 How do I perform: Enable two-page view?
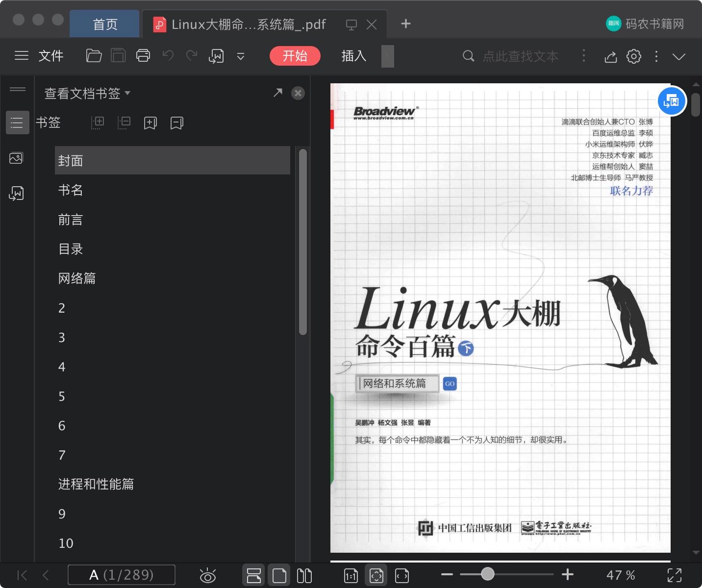(304, 575)
